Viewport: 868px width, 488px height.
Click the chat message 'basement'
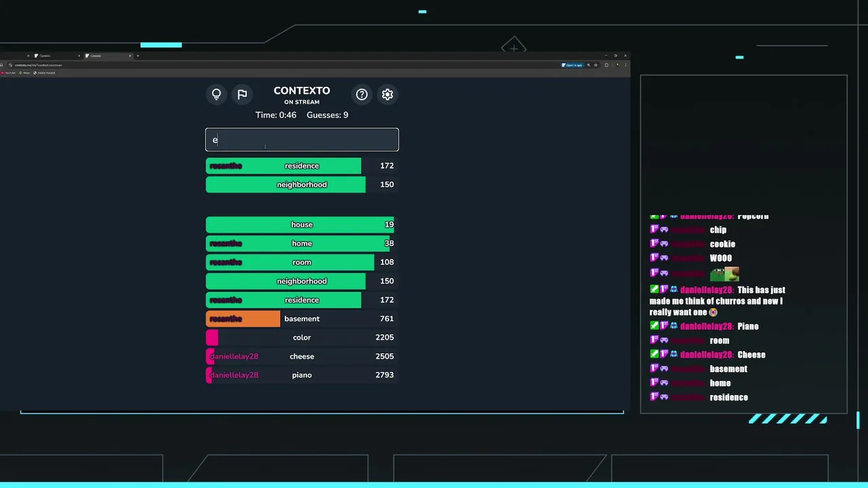pos(728,369)
